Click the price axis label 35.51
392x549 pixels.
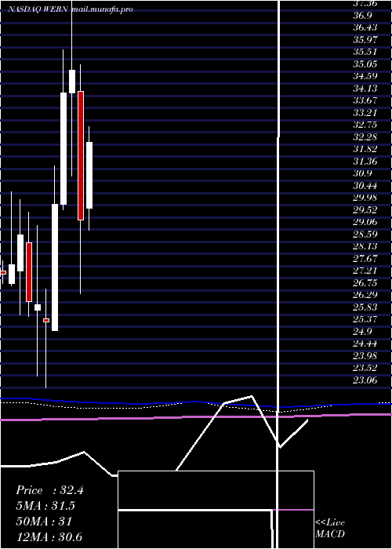pyautogui.click(x=365, y=52)
